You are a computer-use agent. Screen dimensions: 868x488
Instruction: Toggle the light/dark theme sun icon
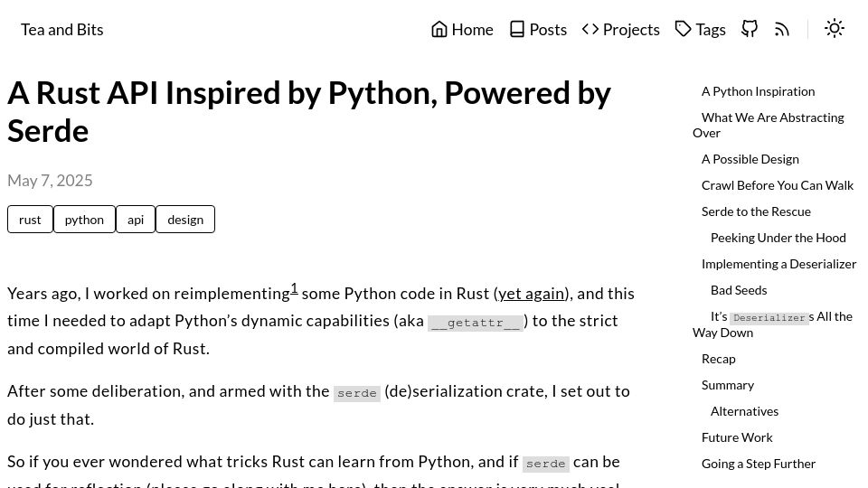coord(835,28)
